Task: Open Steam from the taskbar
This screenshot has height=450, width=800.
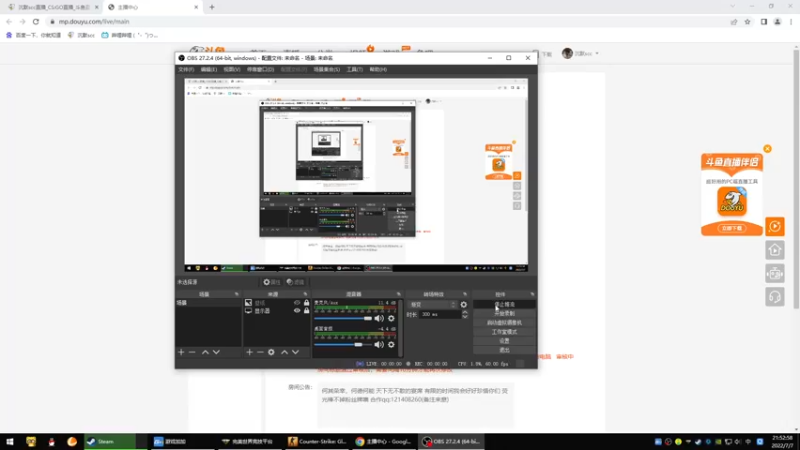Action: tap(110, 441)
